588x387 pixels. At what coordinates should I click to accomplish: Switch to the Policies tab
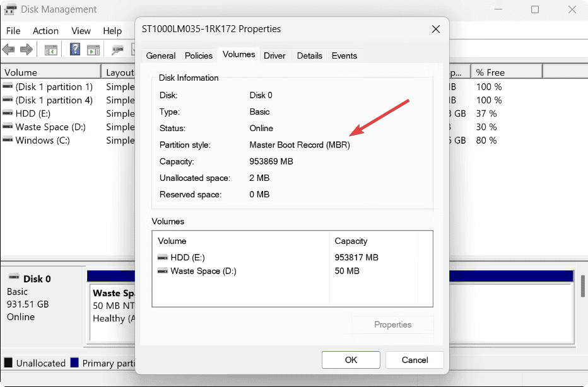pyautogui.click(x=198, y=55)
